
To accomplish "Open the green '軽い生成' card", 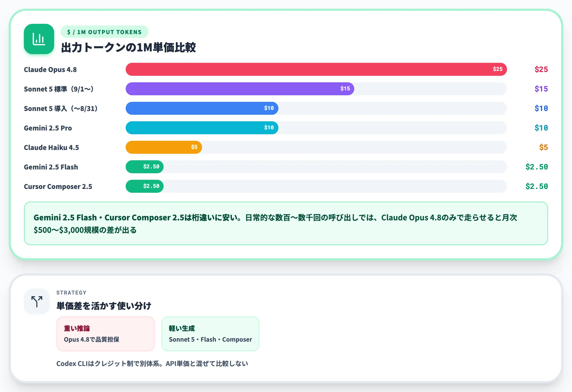I will tap(210, 334).
